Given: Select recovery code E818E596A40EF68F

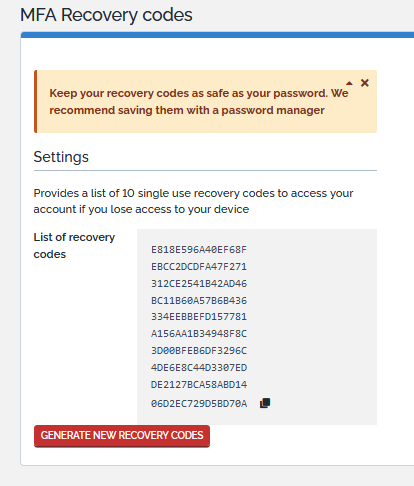Looking at the screenshot, I should click(199, 250).
